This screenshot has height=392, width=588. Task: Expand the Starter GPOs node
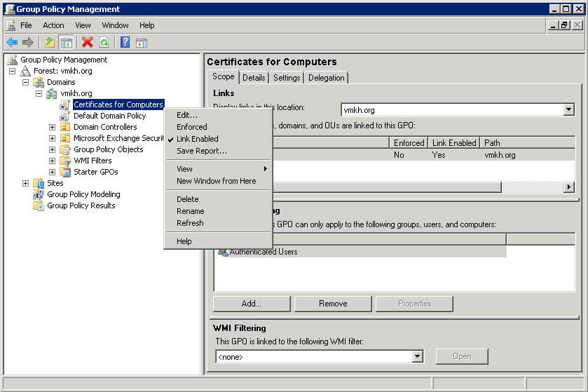(52, 172)
